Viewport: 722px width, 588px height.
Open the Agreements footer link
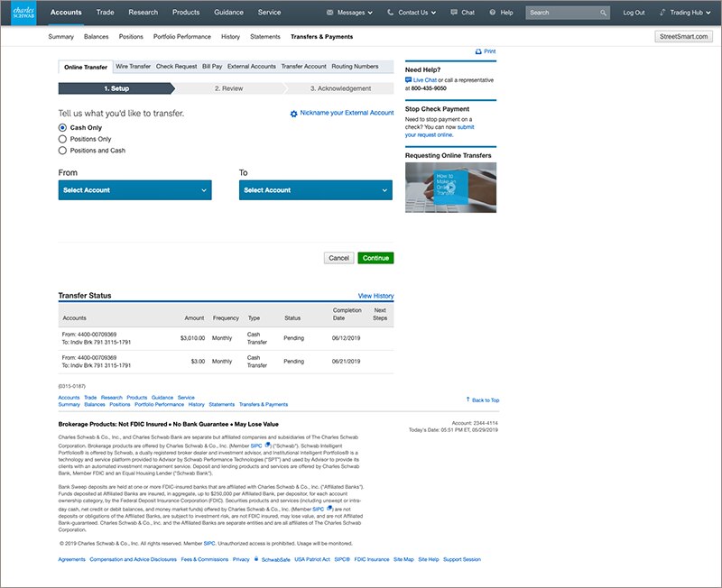pyautogui.click(x=72, y=559)
